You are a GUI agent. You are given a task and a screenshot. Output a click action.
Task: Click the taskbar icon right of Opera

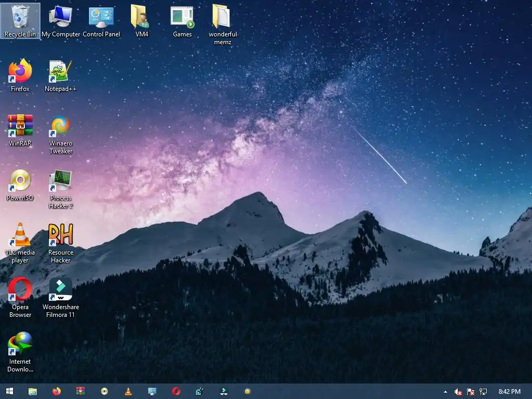coord(200,391)
